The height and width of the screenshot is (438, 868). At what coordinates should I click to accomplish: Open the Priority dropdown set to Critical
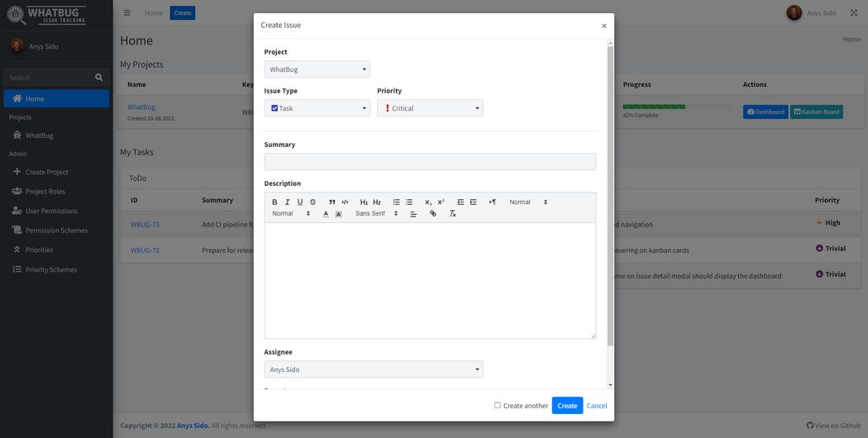point(430,108)
